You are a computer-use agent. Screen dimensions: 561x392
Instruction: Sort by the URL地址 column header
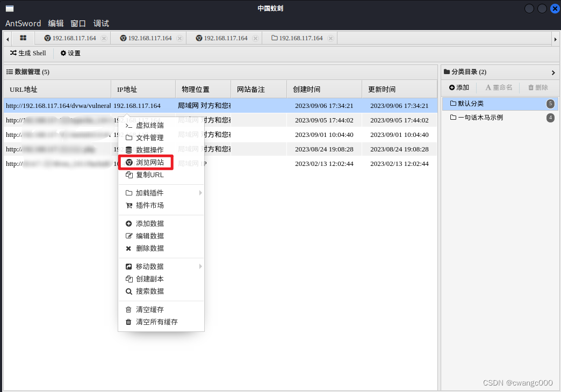point(57,90)
